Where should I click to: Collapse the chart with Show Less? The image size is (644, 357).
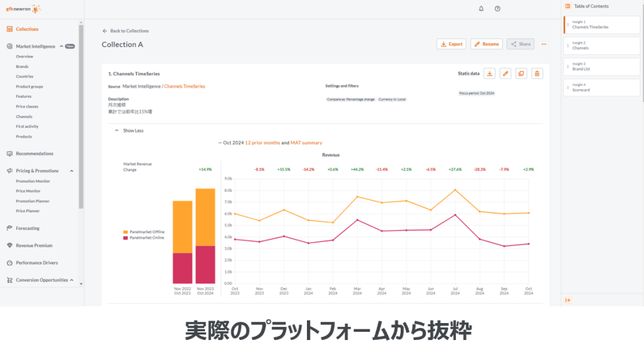click(x=129, y=131)
